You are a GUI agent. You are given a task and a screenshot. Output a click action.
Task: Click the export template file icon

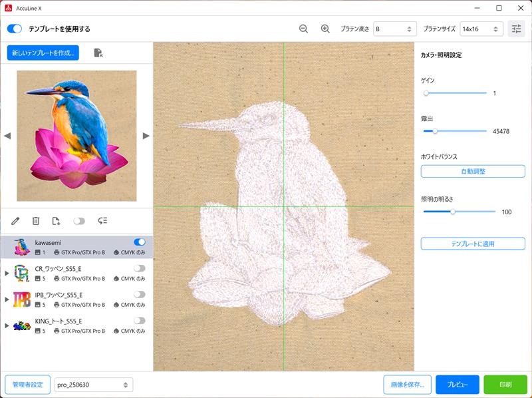56,221
